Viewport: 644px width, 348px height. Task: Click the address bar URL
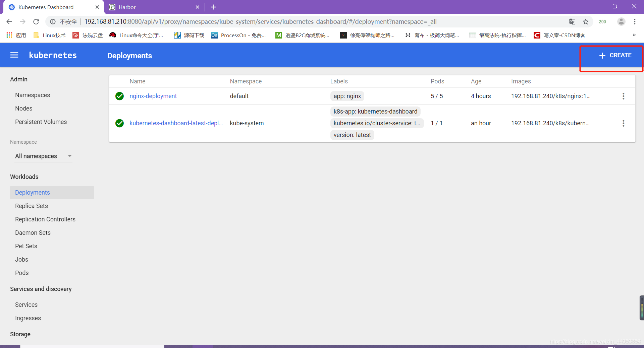tap(260, 22)
